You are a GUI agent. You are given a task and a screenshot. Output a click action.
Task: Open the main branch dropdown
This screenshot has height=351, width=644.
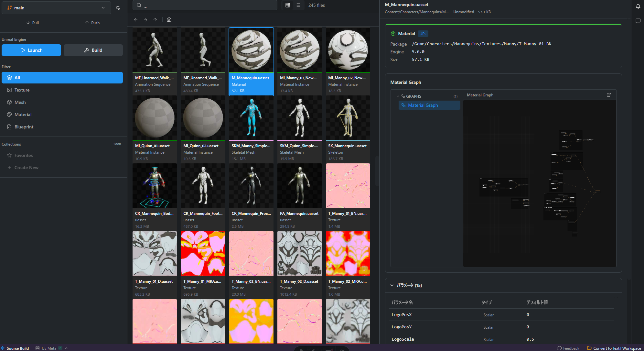[x=56, y=8]
